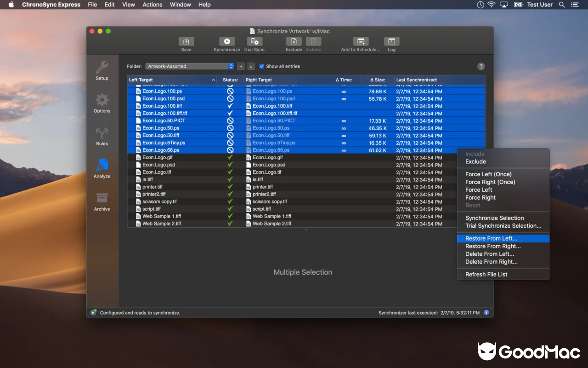Uncheck the Show all entries checkbox

click(x=261, y=66)
